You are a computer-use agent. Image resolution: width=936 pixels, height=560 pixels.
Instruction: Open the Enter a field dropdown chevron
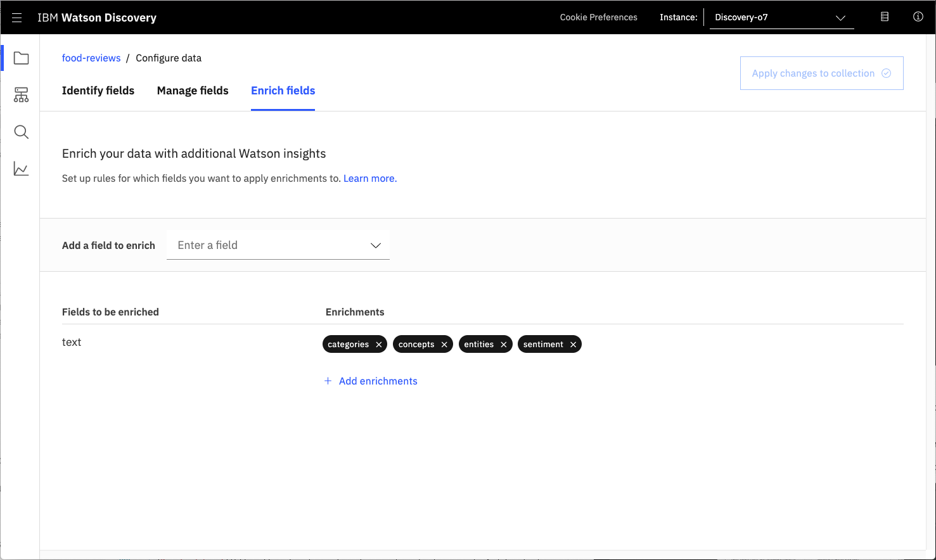tap(376, 245)
